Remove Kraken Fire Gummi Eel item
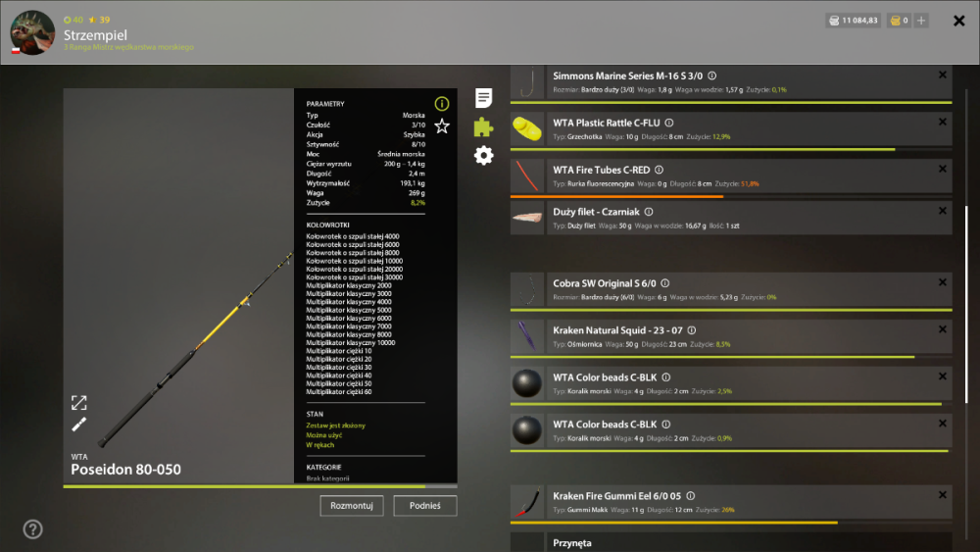Viewport: 980px width, 552px height. [x=942, y=495]
